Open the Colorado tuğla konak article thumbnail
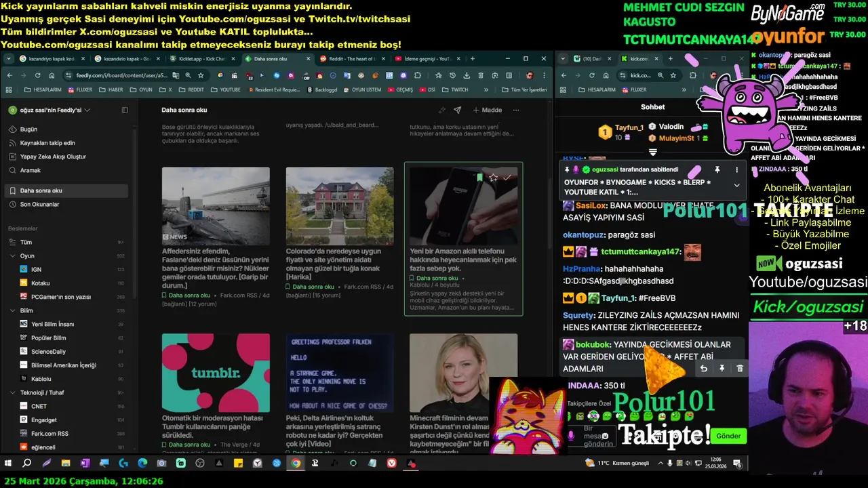868x488 pixels. coord(340,206)
